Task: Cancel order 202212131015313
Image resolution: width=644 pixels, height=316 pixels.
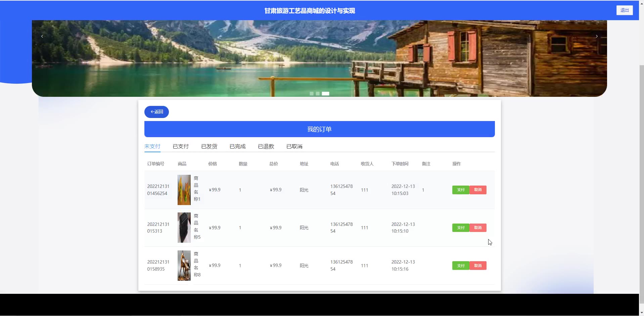Action: [x=478, y=228]
